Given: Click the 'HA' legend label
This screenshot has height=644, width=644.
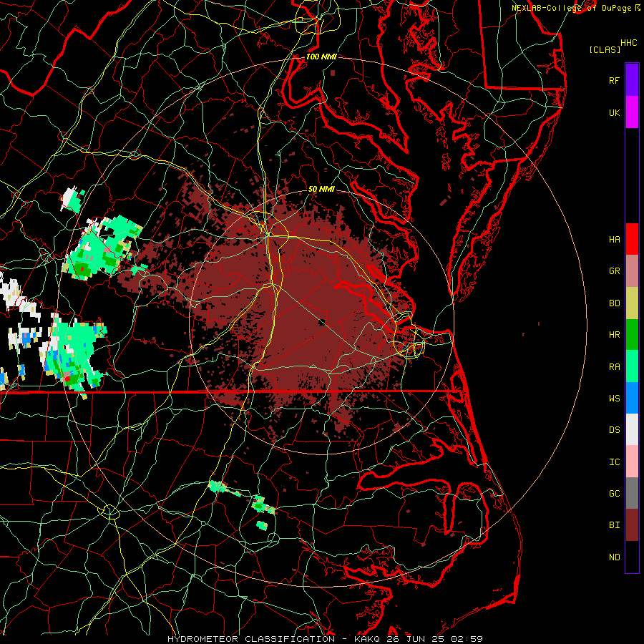Looking at the screenshot, I should (614, 240).
